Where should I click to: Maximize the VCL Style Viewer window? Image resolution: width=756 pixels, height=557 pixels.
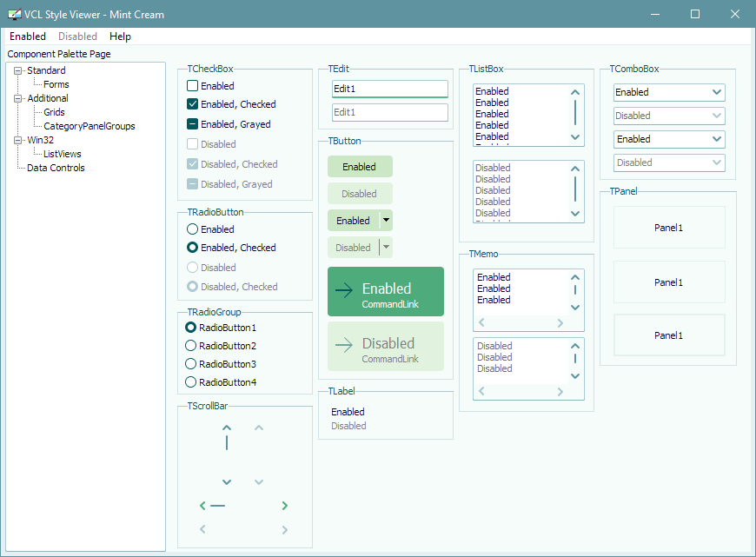coord(695,14)
